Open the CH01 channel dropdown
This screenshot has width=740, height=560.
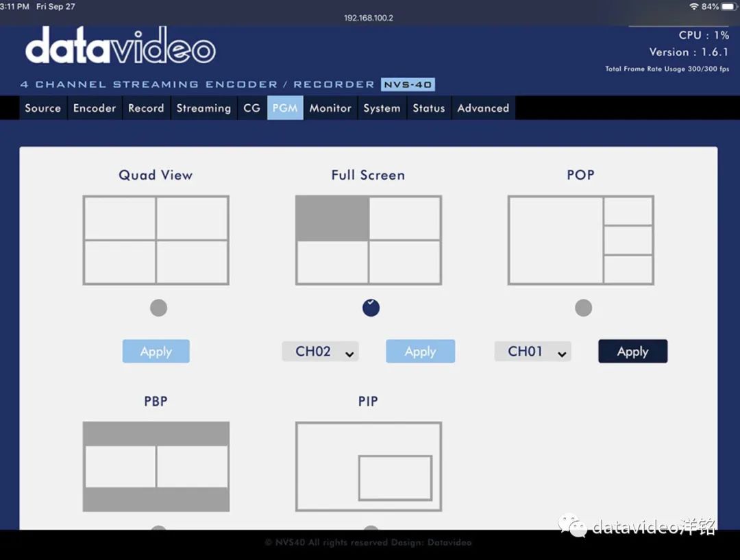pos(532,352)
